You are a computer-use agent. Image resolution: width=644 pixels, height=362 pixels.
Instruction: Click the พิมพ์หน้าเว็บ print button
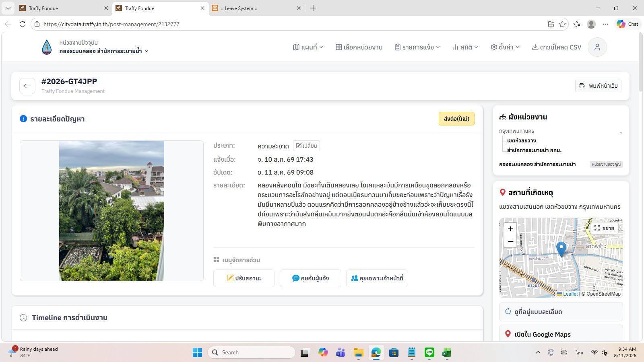(598, 86)
